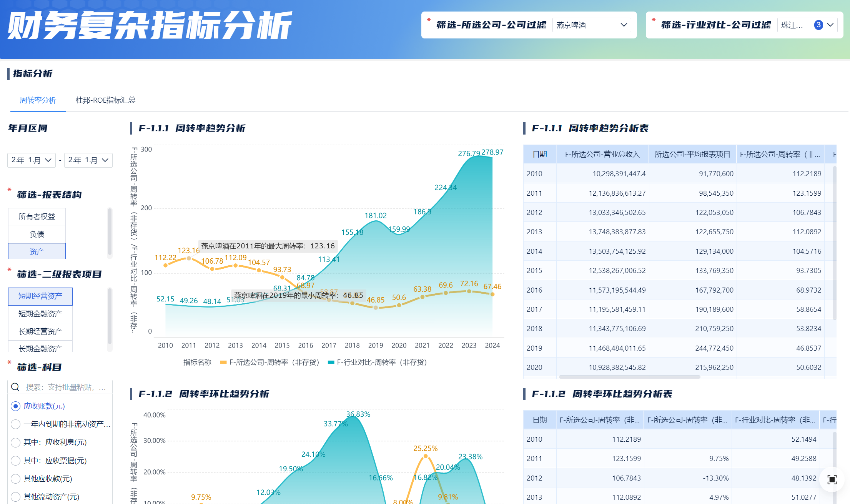Open the end year-month range dropdown

tap(88, 160)
